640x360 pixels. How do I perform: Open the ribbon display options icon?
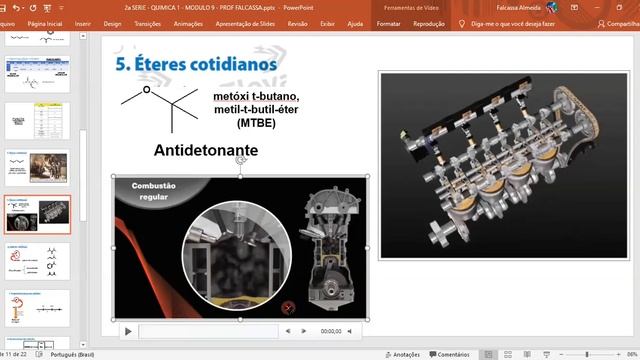[574, 7]
